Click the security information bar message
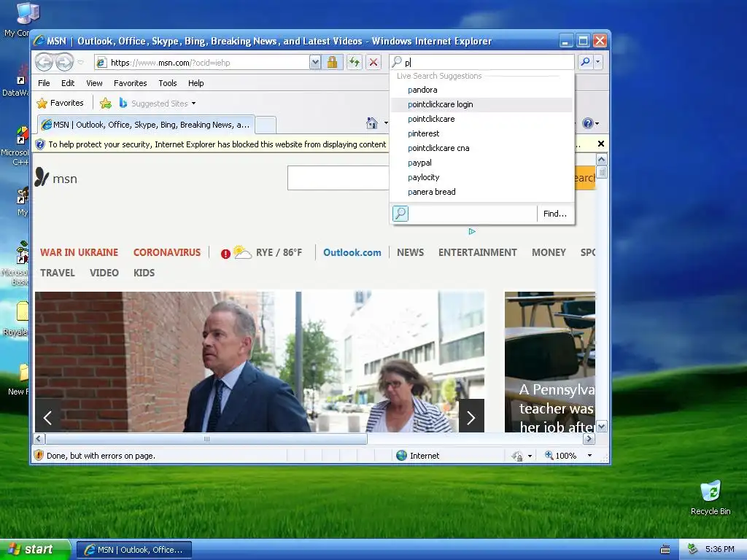 (217, 144)
